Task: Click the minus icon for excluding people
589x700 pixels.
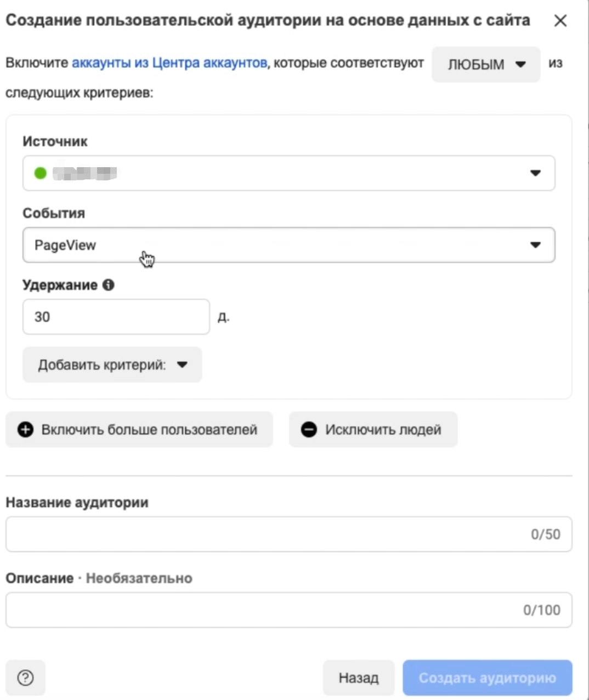Action: tap(309, 429)
